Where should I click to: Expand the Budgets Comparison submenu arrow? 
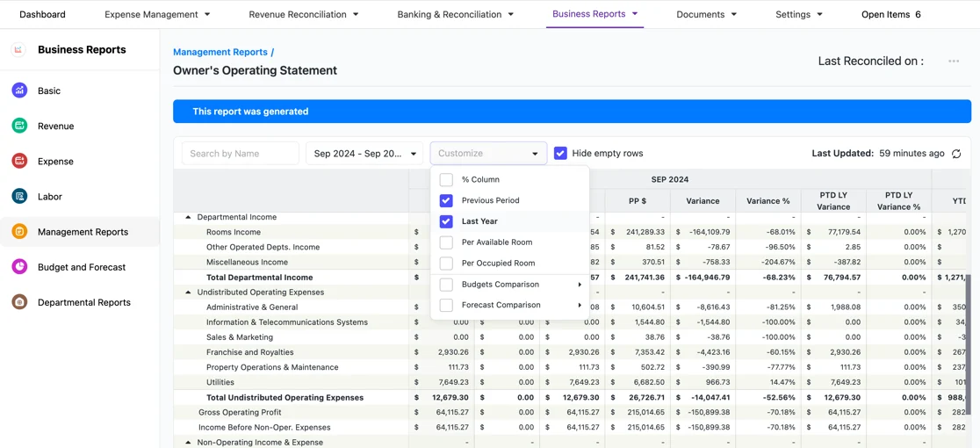[x=580, y=285]
